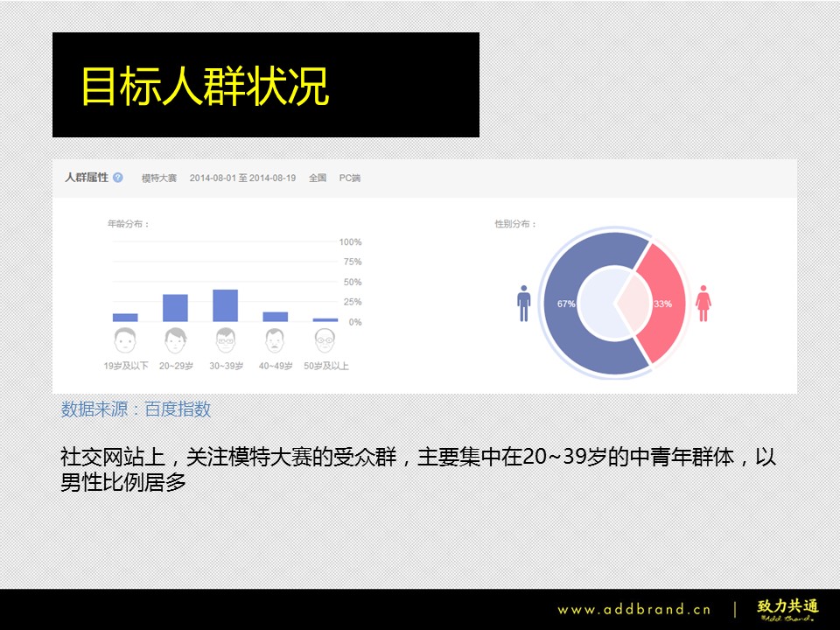Click the 目标人群状况 slide title
Image resolution: width=840 pixels, height=630 pixels.
coord(205,86)
